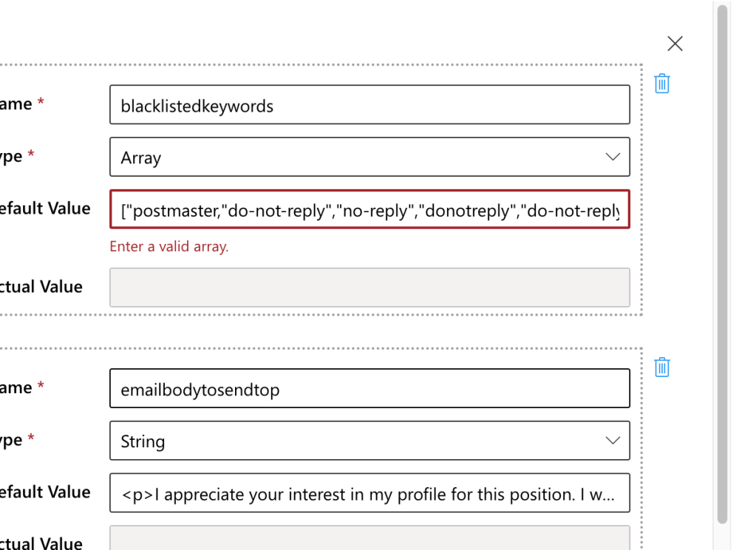Click the chevron arrow beside String
Viewport: 756px width, 550px height.
click(613, 441)
